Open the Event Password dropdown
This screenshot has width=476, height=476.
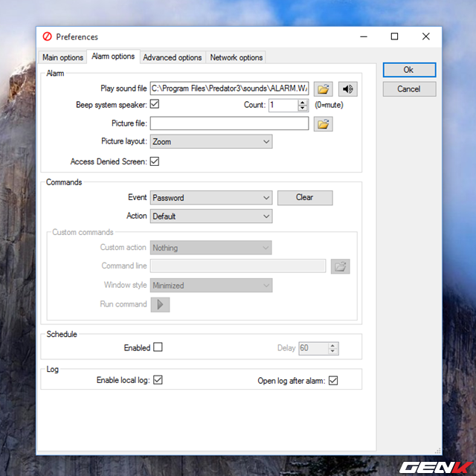pos(211,198)
